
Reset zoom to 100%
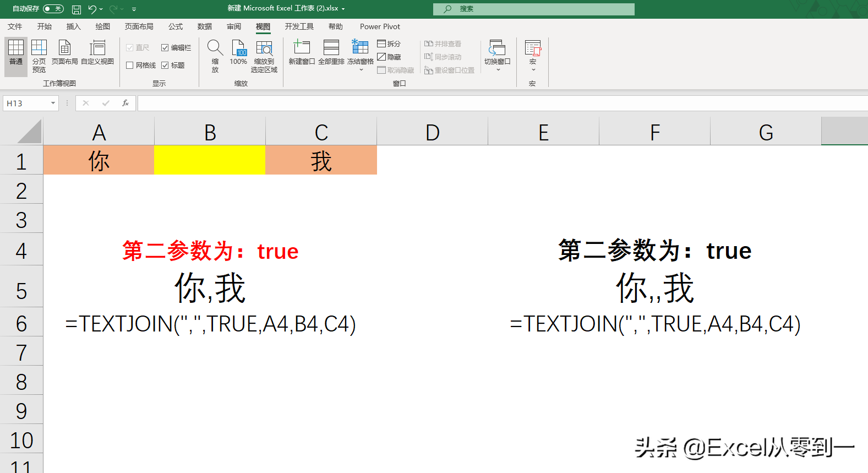click(x=238, y=53)
